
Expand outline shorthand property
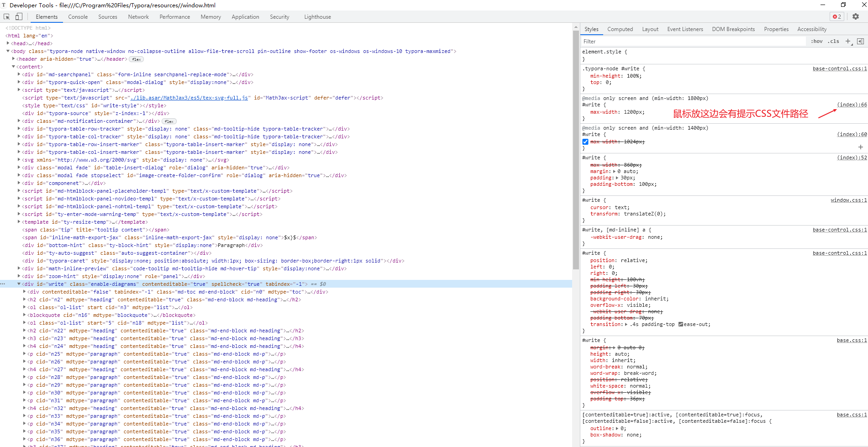(617, 429)
